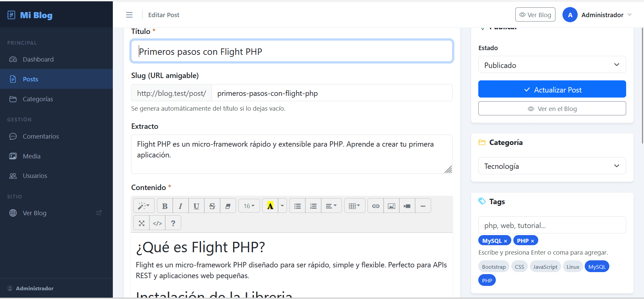644x299 pixels.
Task: Expand the font size 16 dropdown
Action: point(249,206)
